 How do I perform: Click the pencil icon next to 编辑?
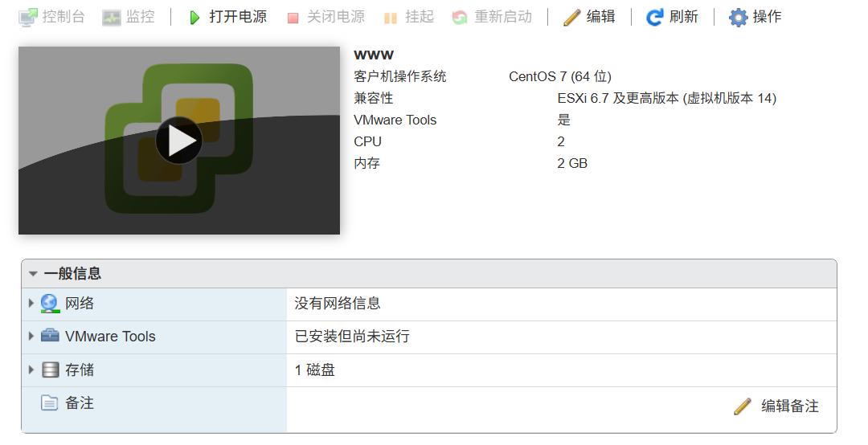[572, 18]
